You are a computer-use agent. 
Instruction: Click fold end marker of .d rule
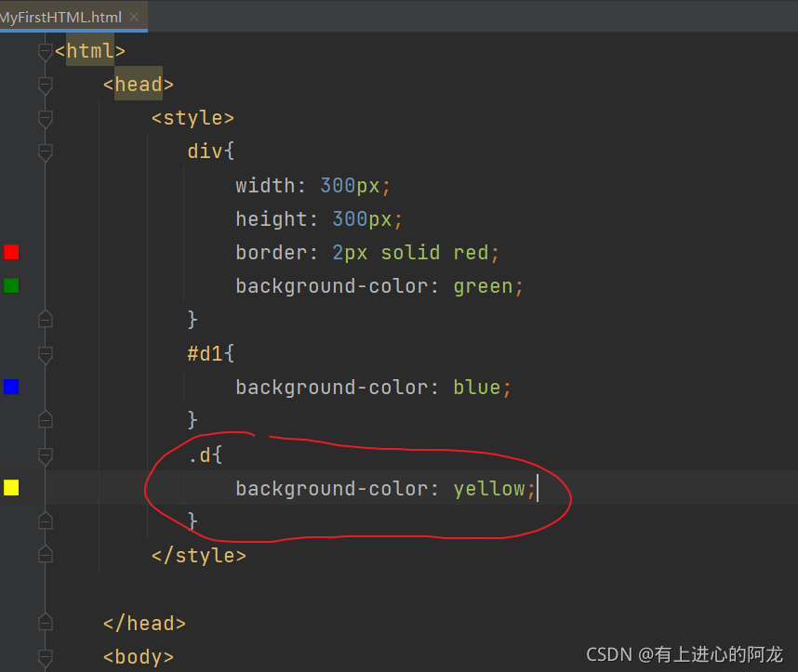coord(46,521)
